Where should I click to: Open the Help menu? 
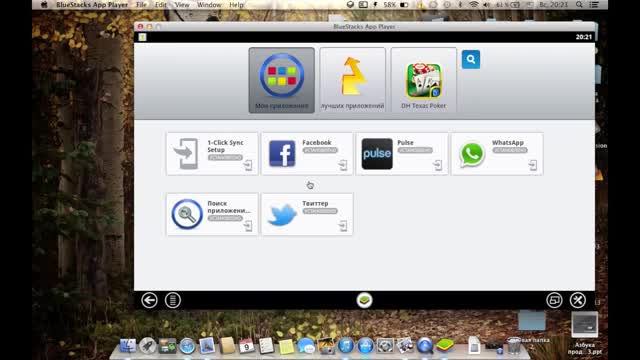coord(236,5)
